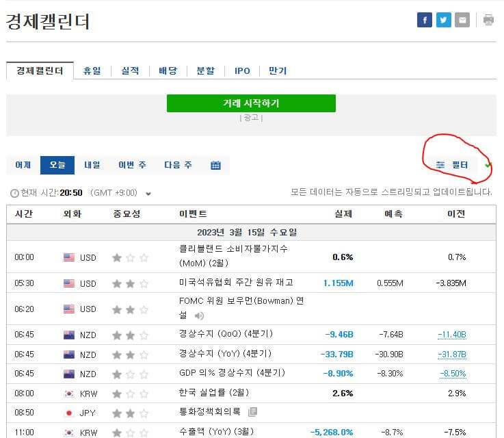Click NZD flag in QoQ 경상수지 row
Image resolution: width=504 pixels, height=438 pixels.
coord(69,335)
